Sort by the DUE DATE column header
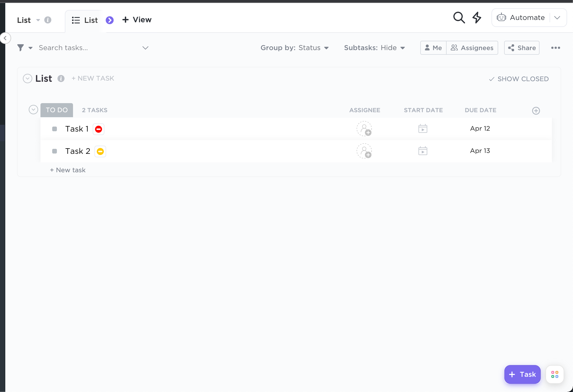This screenshot has height=392, width=573. tap(480, 110)
